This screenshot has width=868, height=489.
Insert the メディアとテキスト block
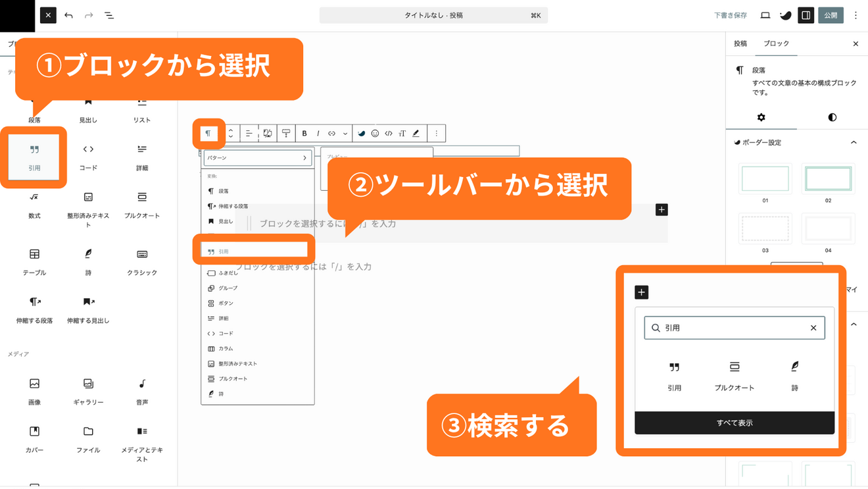[142, 444]
